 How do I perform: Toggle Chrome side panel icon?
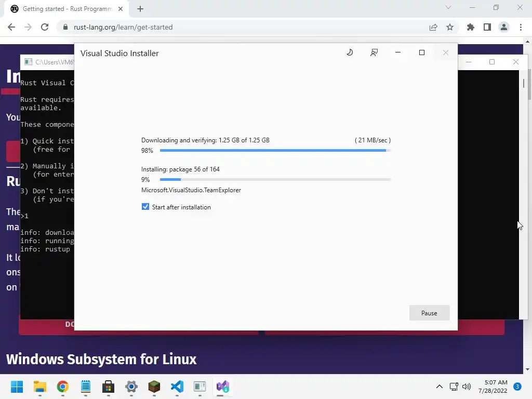pyautogui.click(x=487, y=27)
